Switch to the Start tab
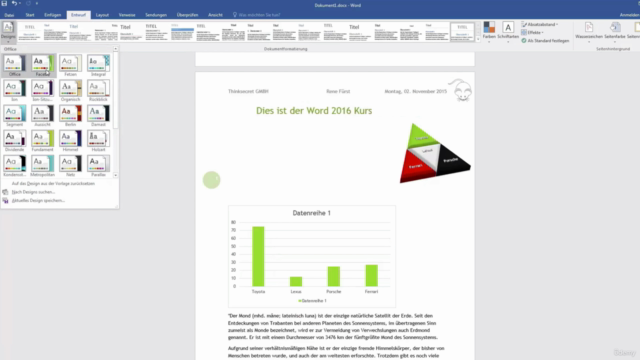Viewport: 640px width, 360px height. [x=30, y=15]
